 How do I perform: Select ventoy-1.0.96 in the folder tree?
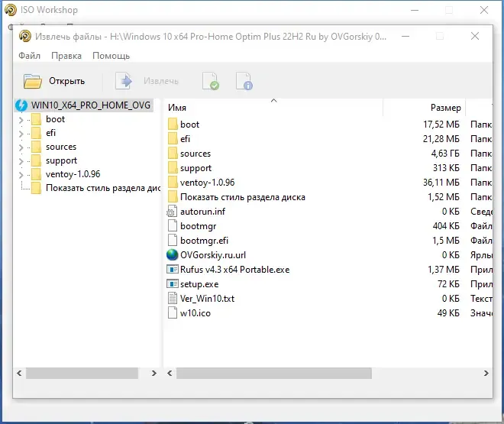click(x=73, y=174)
